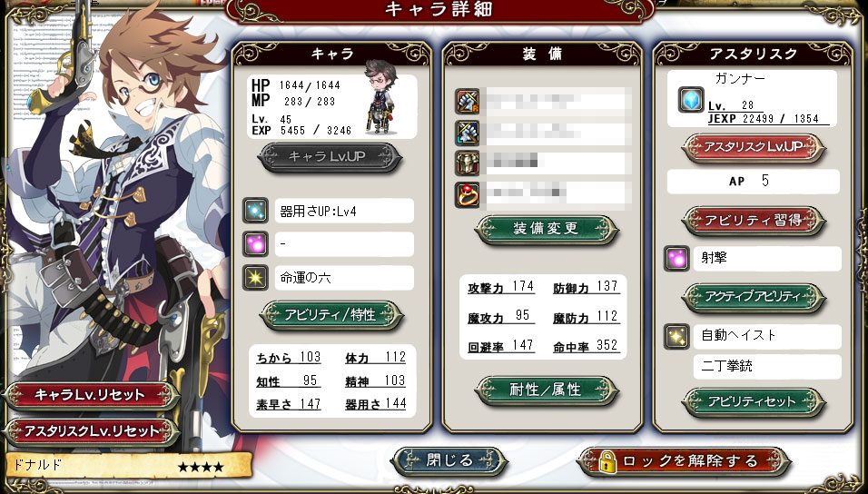
Task: Open the アビリティ/特性 panel
Action: tap(331, 316)
